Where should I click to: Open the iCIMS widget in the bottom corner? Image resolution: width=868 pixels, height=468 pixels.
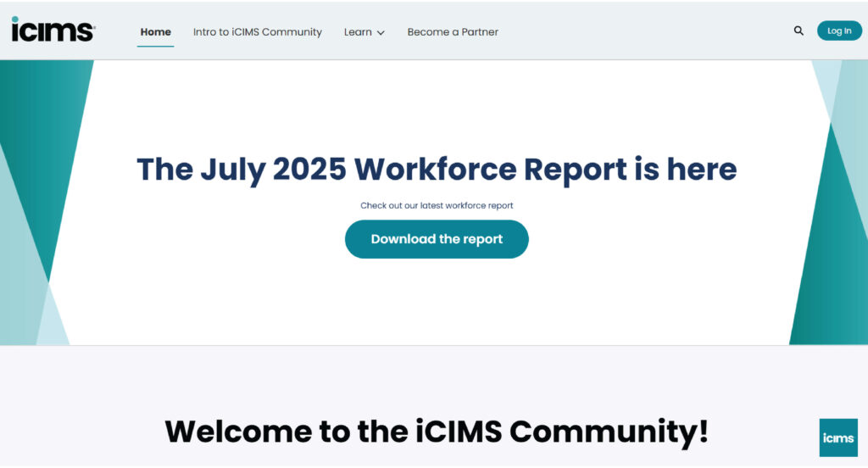click(x=838, y=437)
